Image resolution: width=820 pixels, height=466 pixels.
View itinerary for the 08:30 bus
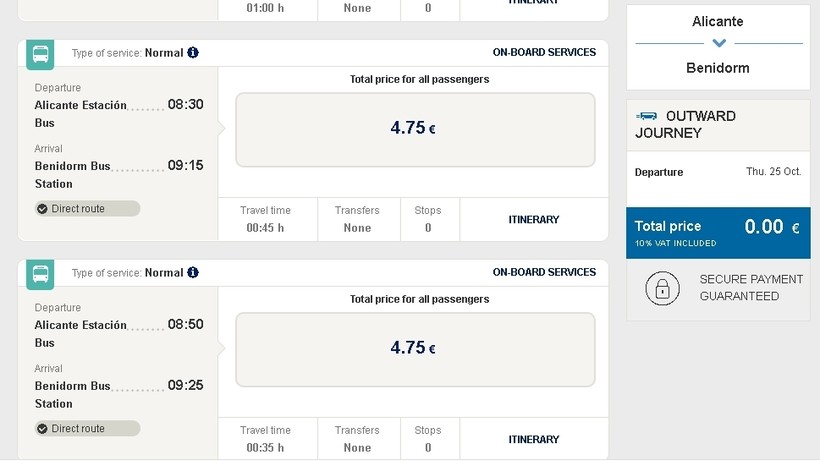pyautogui.click(x=533, y=220)
